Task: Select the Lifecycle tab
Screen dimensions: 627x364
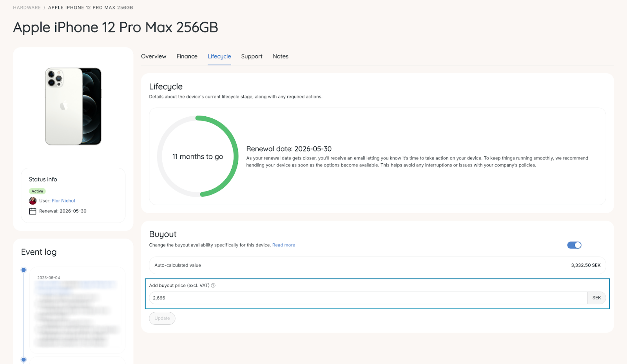Action: tap(219, 56)
